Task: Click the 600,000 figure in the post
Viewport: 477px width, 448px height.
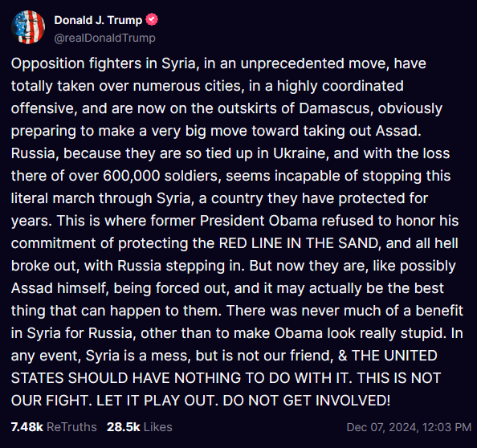Action: coord(132,176)
